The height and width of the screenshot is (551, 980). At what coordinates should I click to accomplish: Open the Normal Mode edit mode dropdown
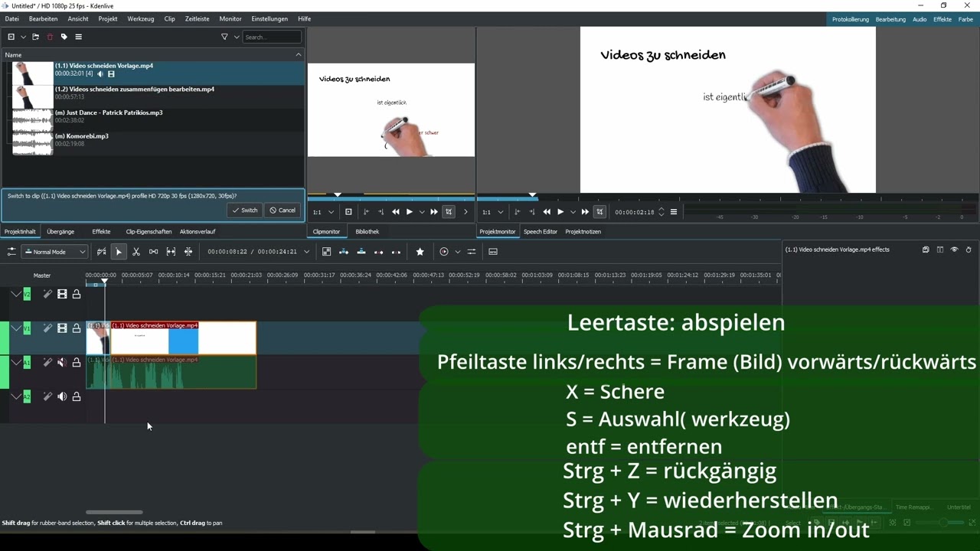coord(54,252)
